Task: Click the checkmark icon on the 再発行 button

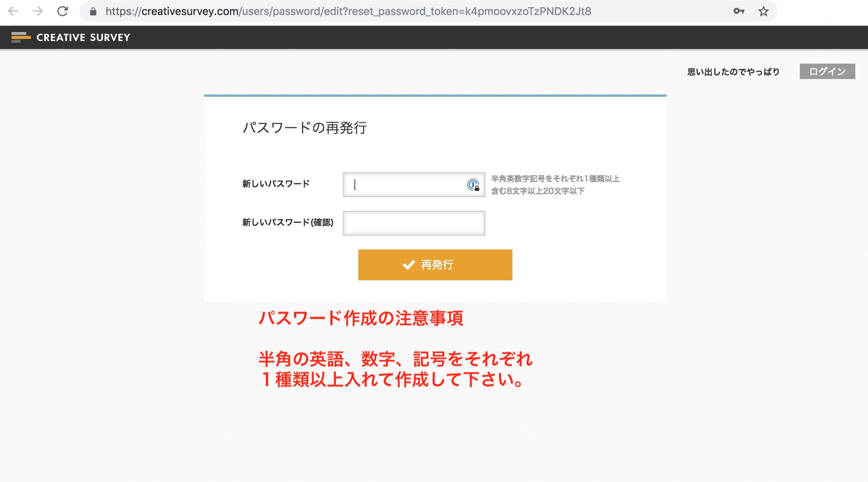Action: coord(408,265)
